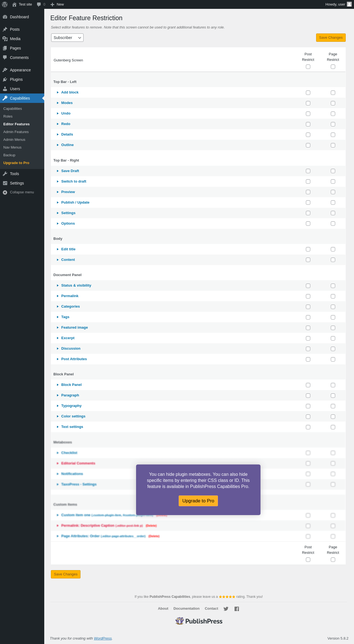Click the Upgrade to Pro popup button
The width and height of the screenshot is (354, 644).
198,501
